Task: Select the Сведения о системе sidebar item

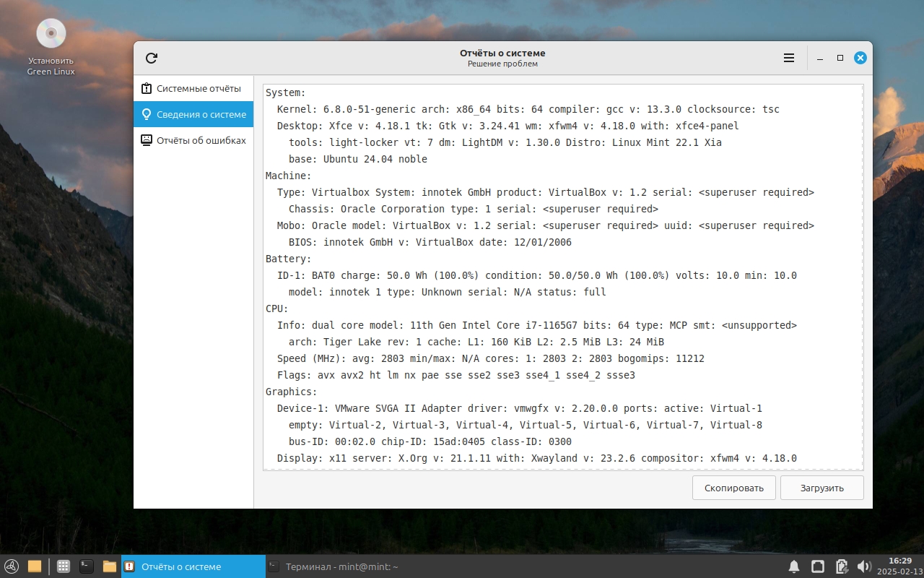Action: (x=193, y=114)
